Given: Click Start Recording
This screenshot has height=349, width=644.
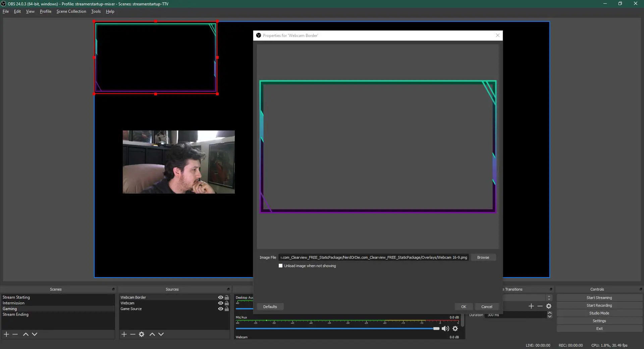Looking at the screenshot, I should pos(599,305).
